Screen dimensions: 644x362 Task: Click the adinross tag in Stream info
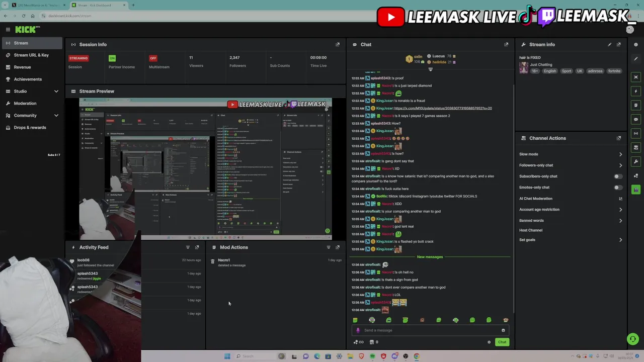coord(595,71)
